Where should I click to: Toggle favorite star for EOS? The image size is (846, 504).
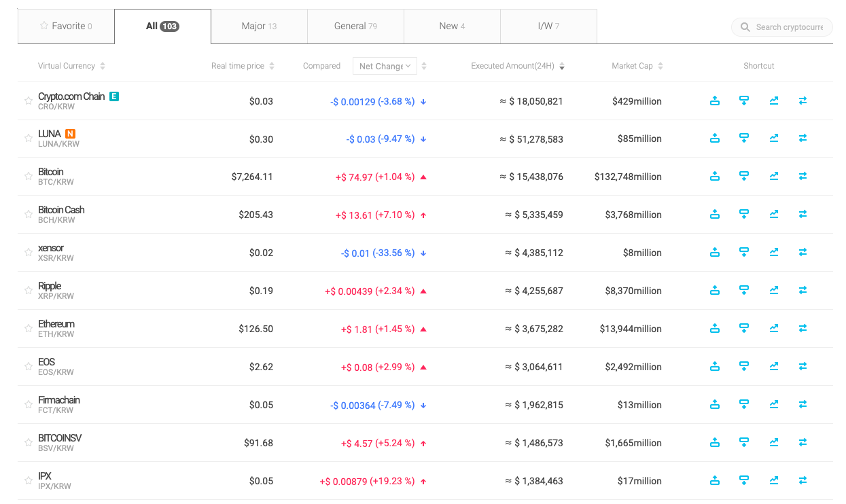[x=29, y=366]
